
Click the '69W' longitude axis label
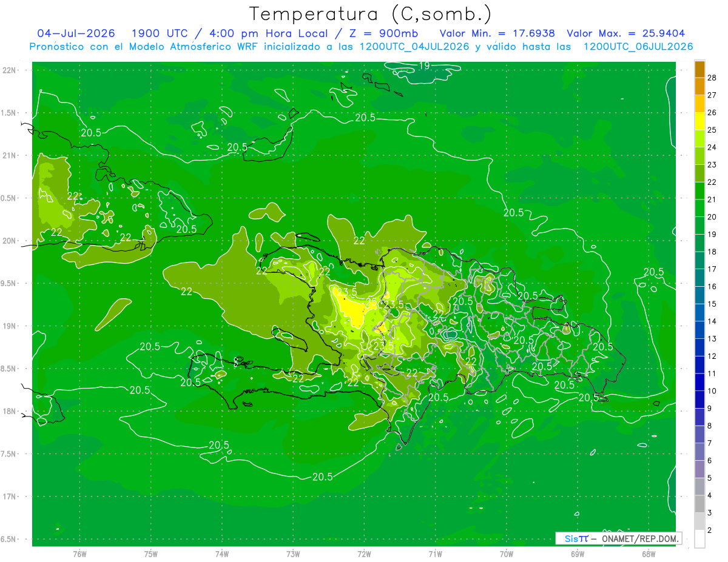click(578, 554)
